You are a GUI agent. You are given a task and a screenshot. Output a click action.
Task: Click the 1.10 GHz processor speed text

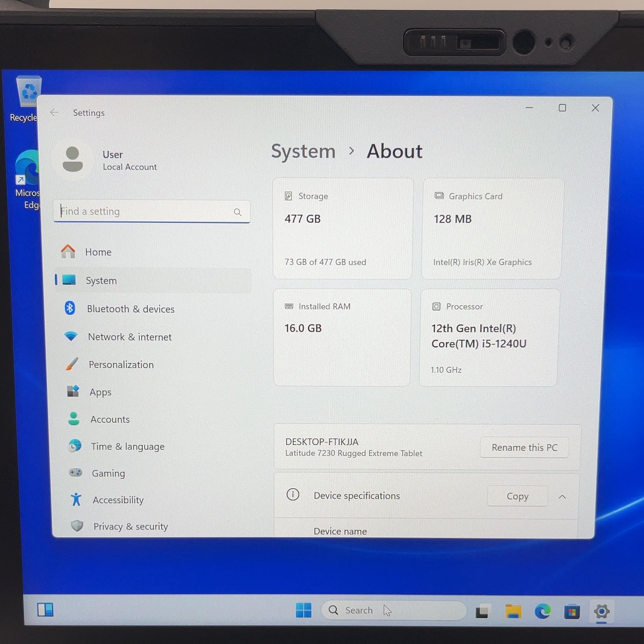point(446,370)
